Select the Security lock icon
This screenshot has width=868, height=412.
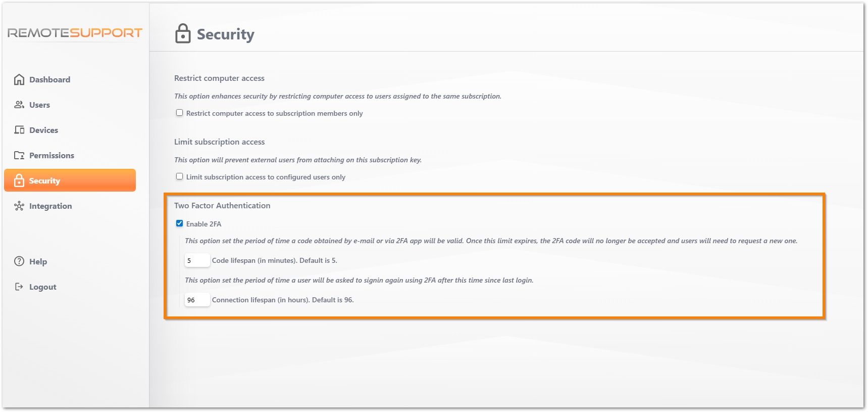click(19, 180)
